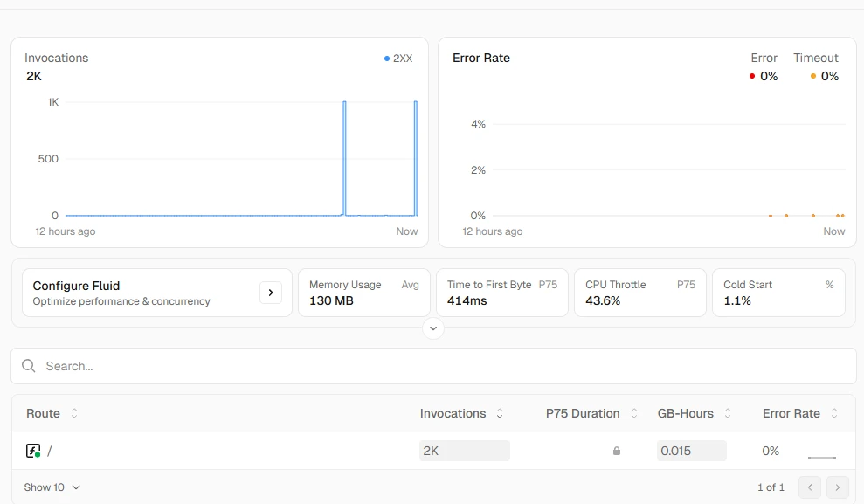
Task: Click the Error Rate table header label
Action: [791, 413]
